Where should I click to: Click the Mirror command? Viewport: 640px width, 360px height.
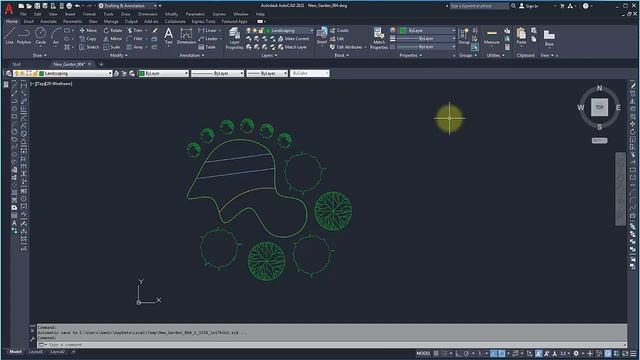tap(112, 39)
